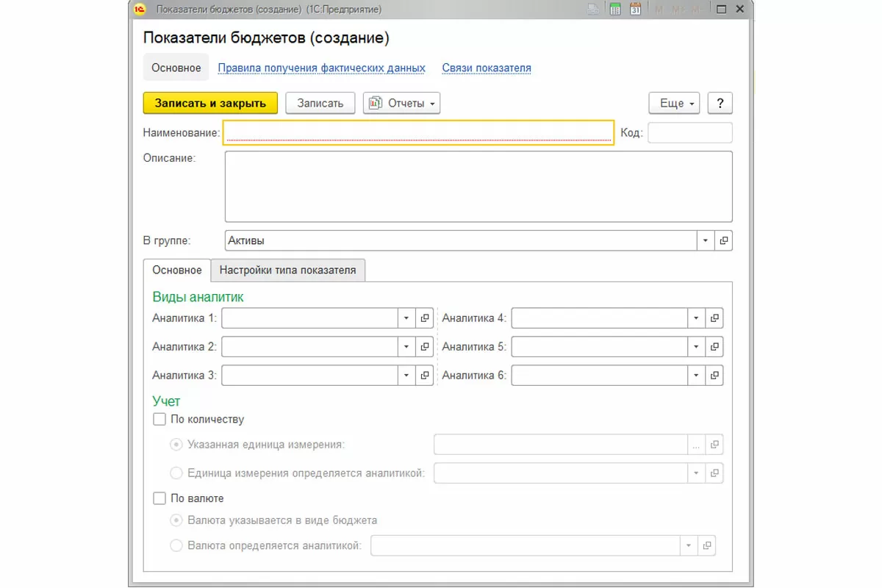This screenshot has height=588, width=882.
Task: Expand the Аналитика 3 dropdown
Action: (x=406, y=376)
